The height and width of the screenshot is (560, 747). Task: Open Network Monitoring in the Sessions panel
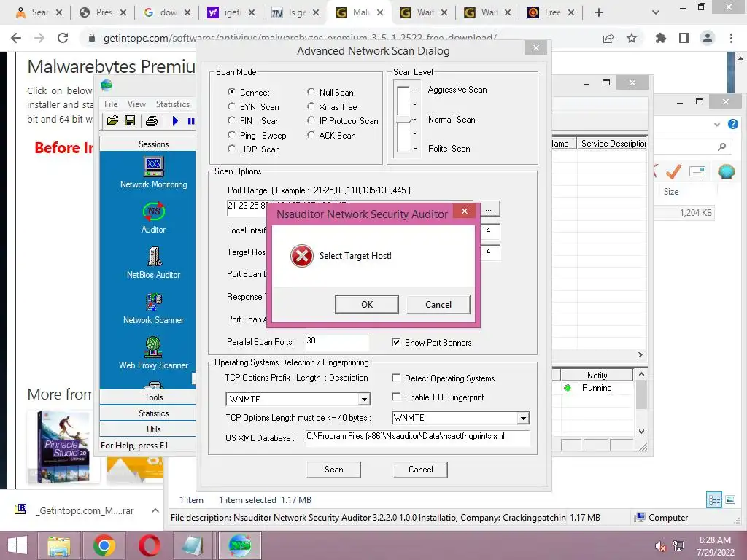coord(153,172)
